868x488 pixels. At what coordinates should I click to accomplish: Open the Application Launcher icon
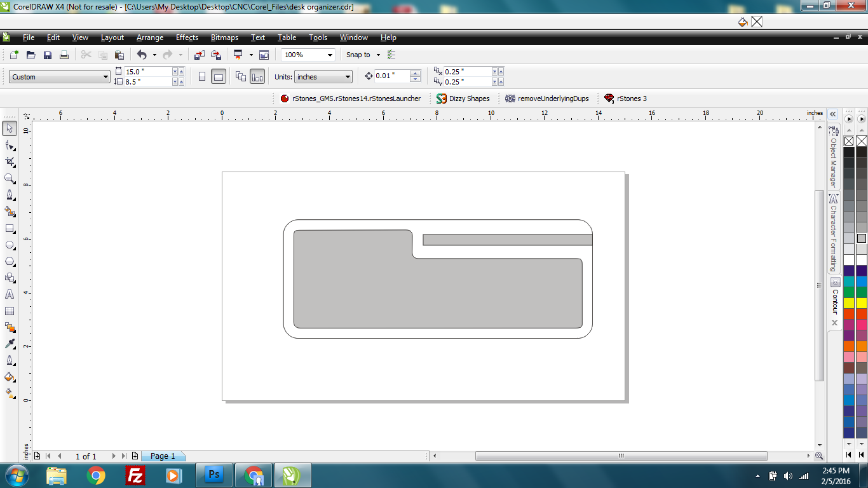point(238,55)
